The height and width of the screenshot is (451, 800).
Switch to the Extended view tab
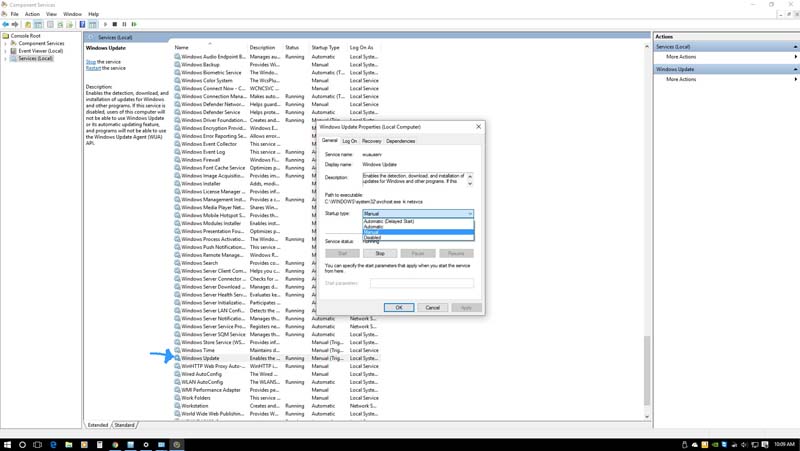(x=97, y=425)
